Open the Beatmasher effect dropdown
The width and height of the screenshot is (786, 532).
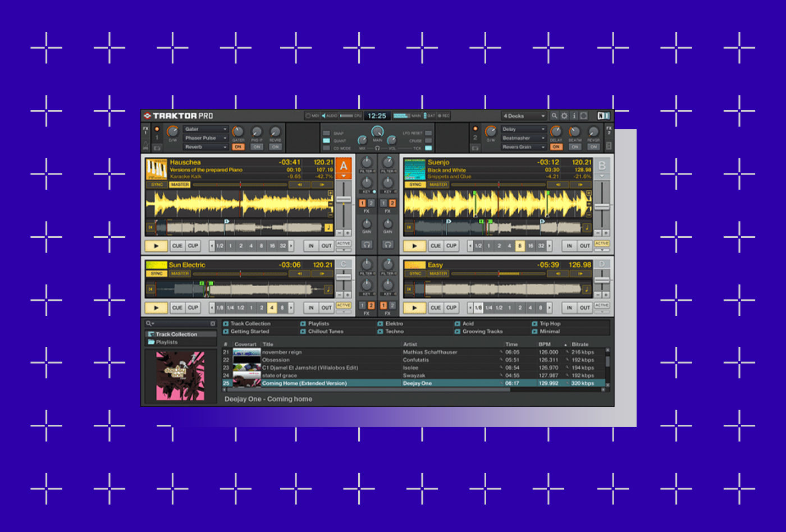pyautogui.click(x=523, y=138)
